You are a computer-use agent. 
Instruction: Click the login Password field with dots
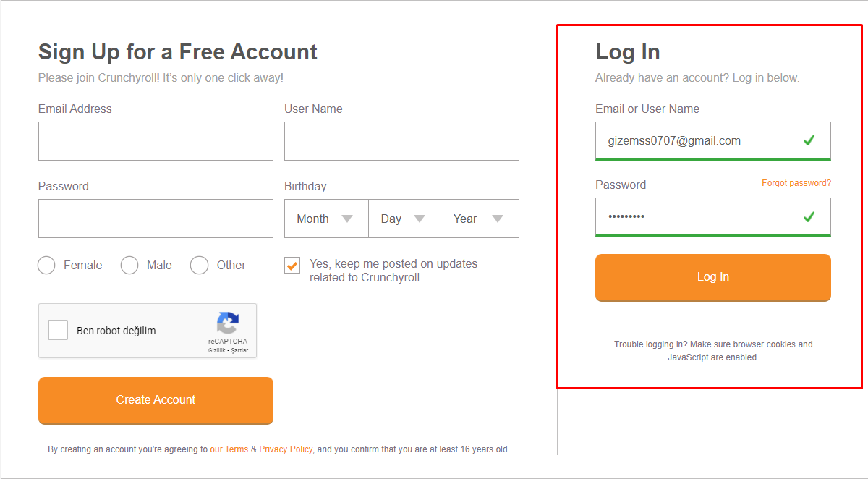pyautogui.click(x=713, y=217)
